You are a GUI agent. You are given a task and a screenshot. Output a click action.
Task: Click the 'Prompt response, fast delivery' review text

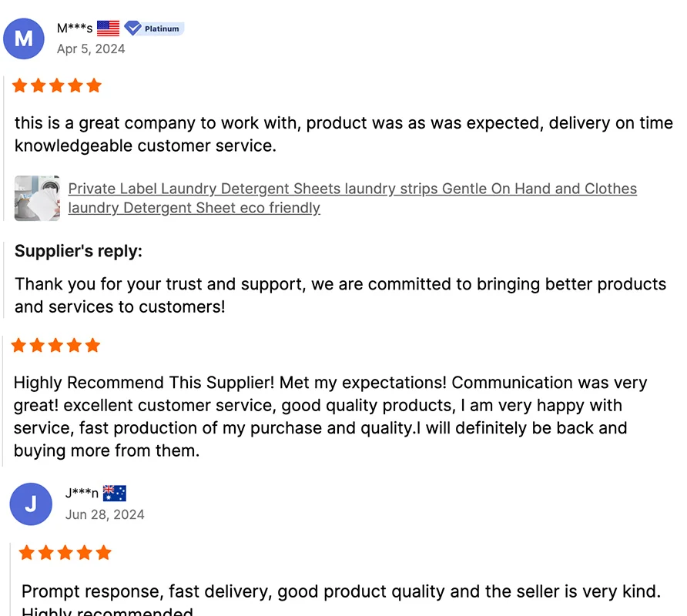pos(340,591)
